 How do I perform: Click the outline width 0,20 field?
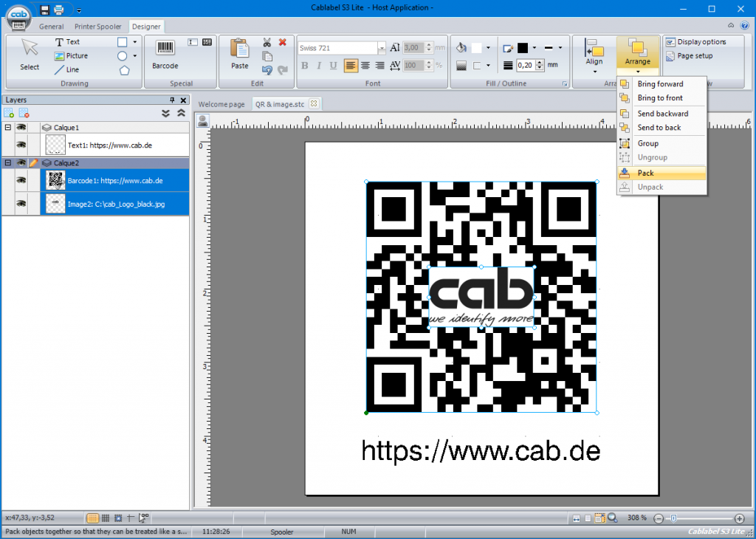pyautogui.click(x=526, y=66)
